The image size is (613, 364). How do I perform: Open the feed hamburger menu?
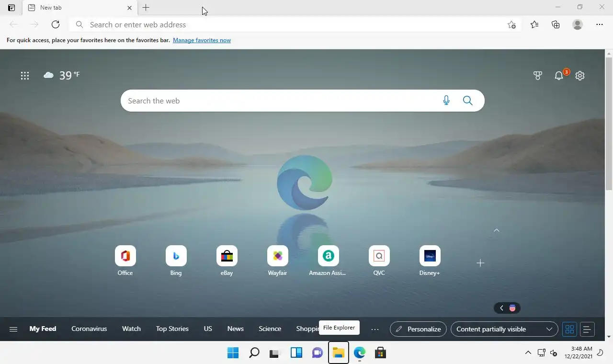[x=13, y=329]
